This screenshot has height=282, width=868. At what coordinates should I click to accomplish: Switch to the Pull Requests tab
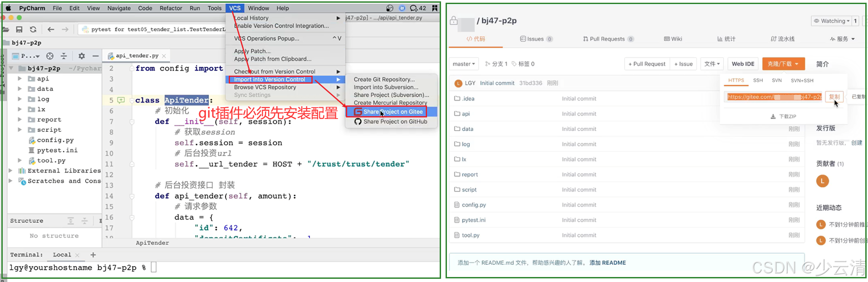click(x=608, y=39)
